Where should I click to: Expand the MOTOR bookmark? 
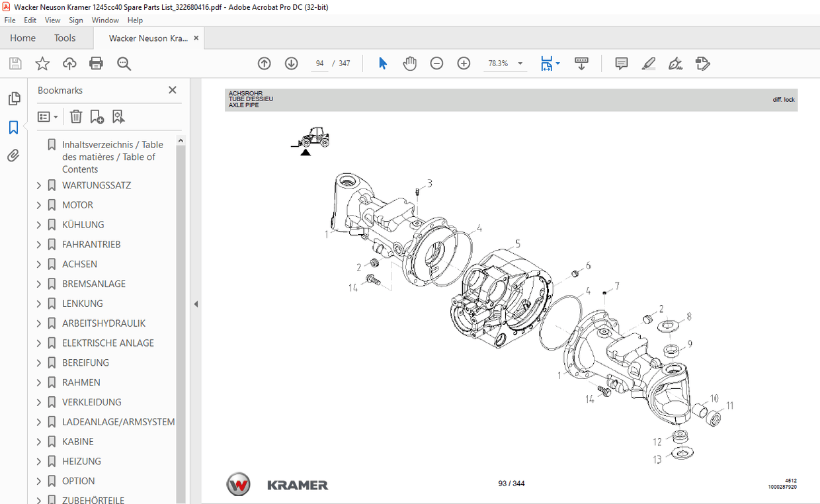pyautogui.click(x=40, y=204)
